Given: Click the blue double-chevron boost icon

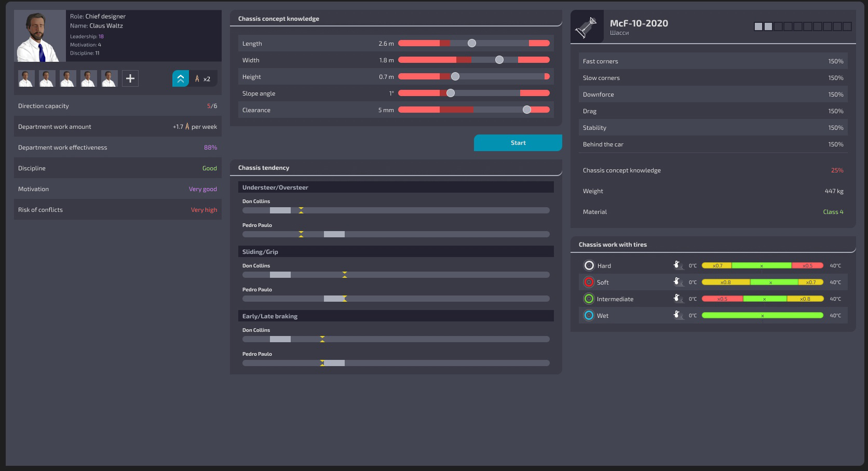Looking at the screenshot, I should point(181,78).
